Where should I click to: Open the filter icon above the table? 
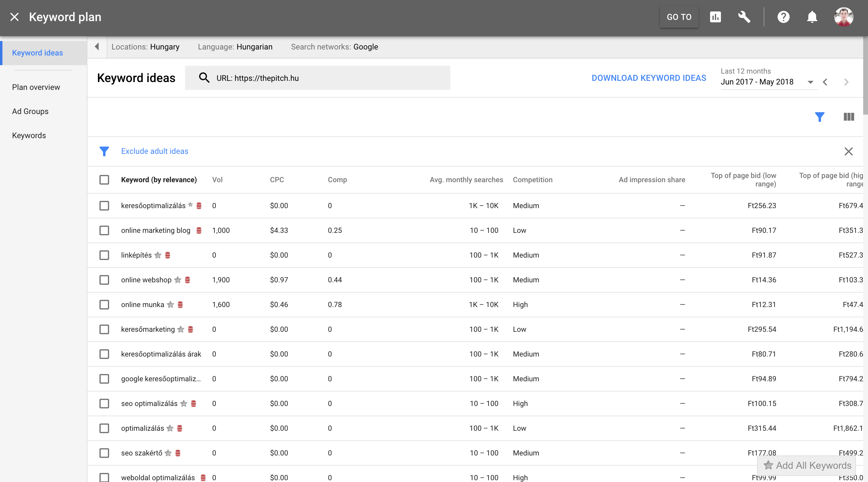tap(820, 117)
